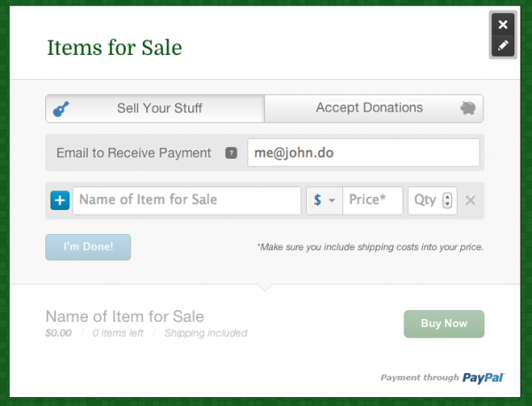The height and width of the screenshot is (406, 532).
Task: Click the piggy bank icon
Action: tap(469, 108)
